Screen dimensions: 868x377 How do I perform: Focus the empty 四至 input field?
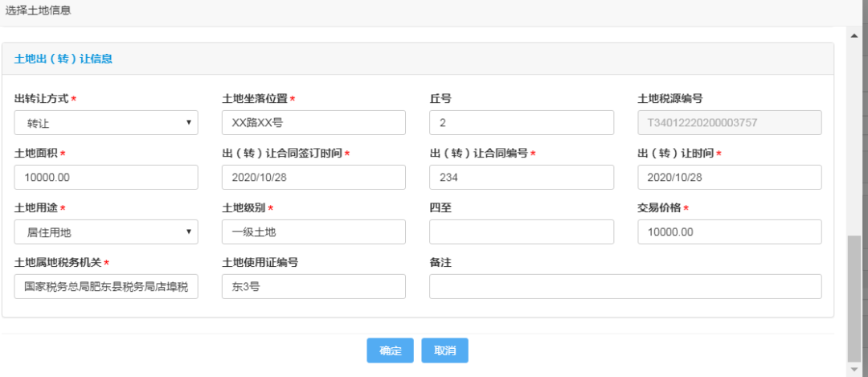point(522,232)
